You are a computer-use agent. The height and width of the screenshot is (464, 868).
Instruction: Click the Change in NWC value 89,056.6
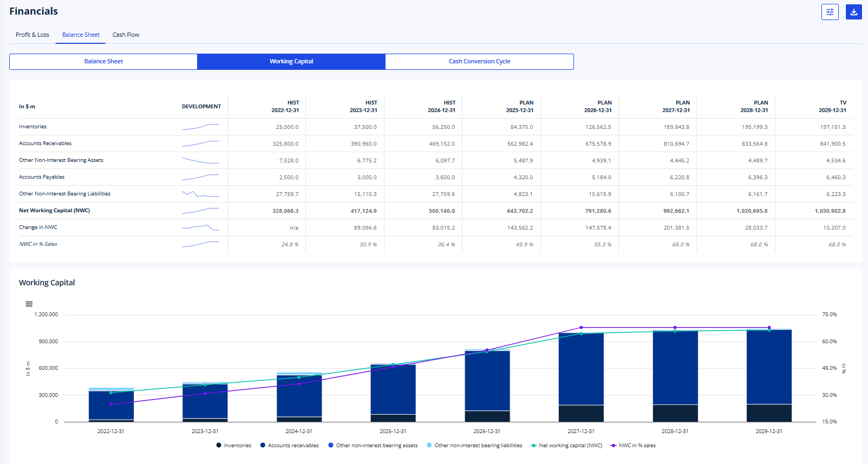366,227
